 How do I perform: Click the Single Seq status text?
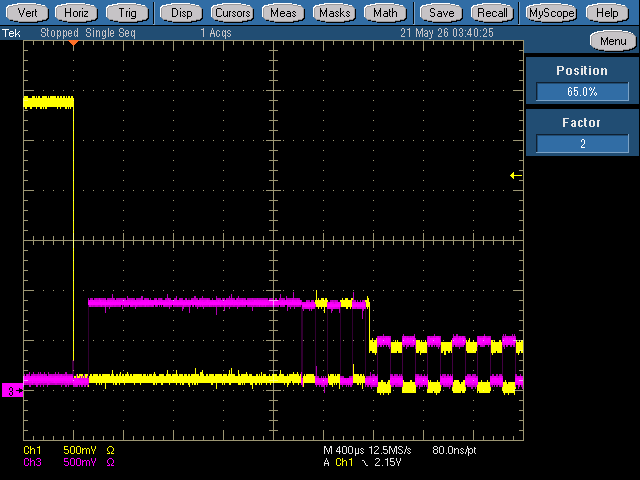tap(110, 33)
